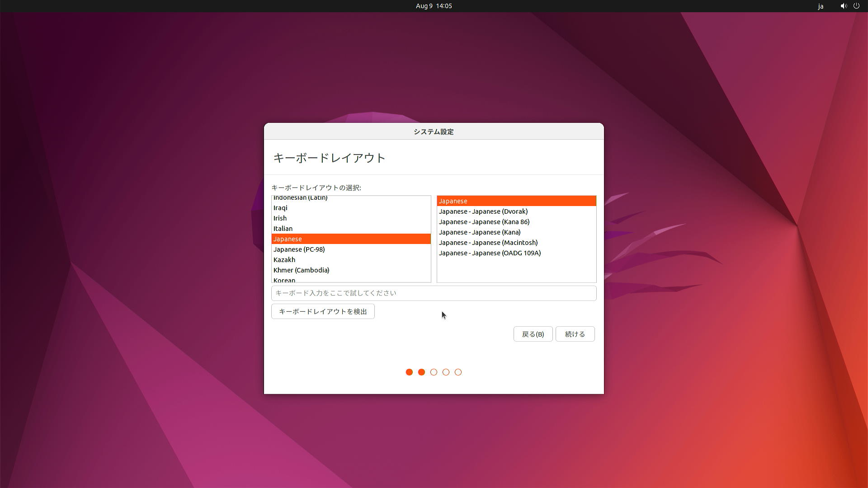Click the power icon in the top bar

(x=857, y=6)
